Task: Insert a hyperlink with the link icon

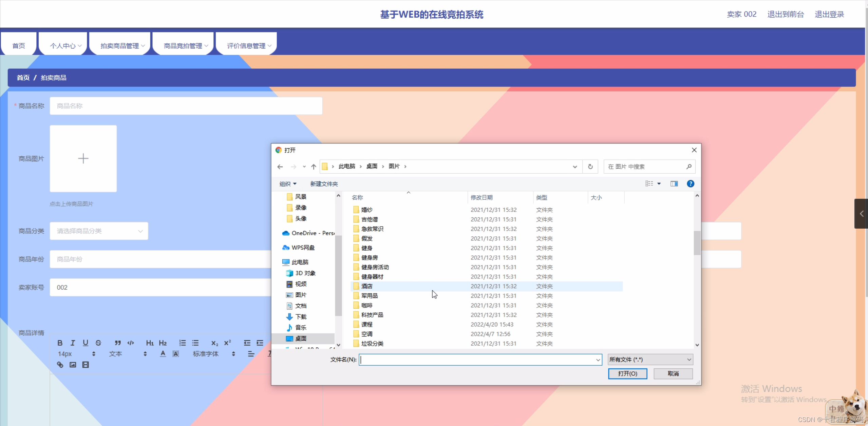Action: (60, 365)
